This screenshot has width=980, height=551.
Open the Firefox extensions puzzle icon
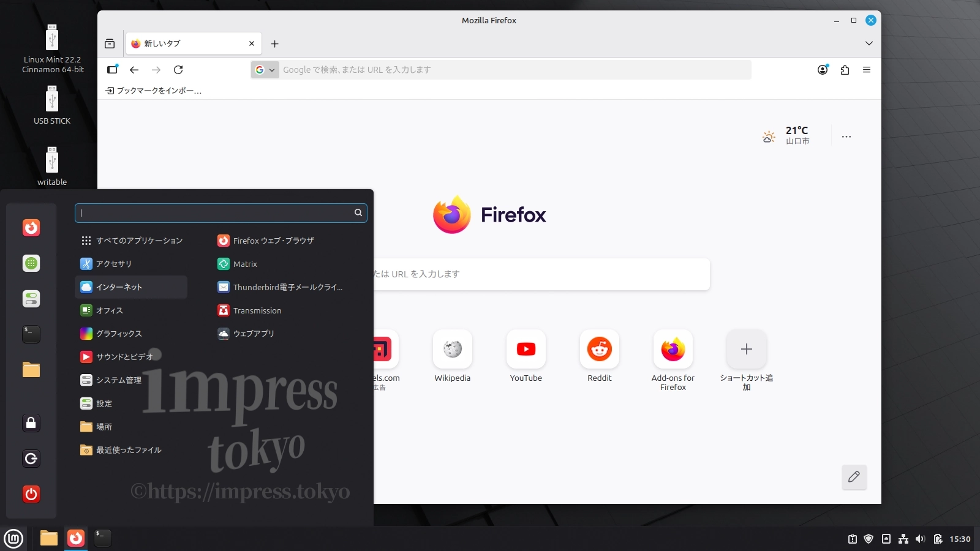[845, 70]
